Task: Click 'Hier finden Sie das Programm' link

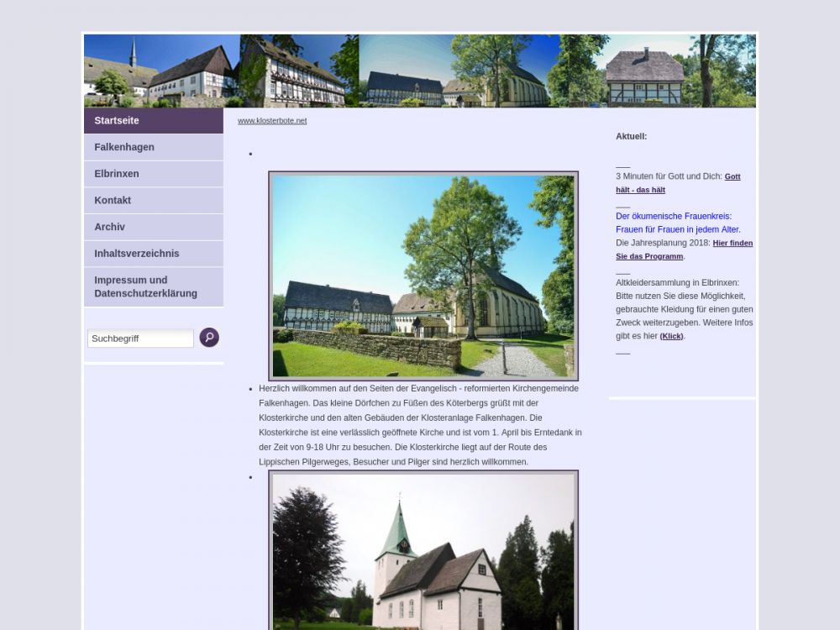Action: click(684, 249)
